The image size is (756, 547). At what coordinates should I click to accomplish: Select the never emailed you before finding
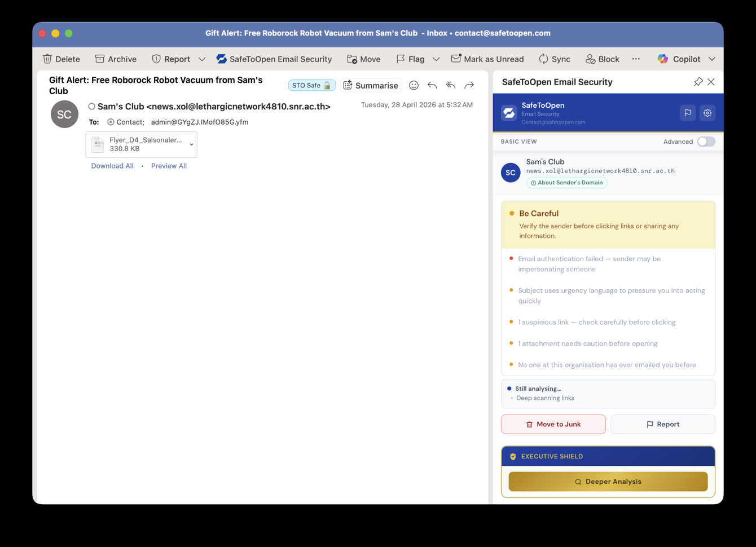click(x=608, y=365)
